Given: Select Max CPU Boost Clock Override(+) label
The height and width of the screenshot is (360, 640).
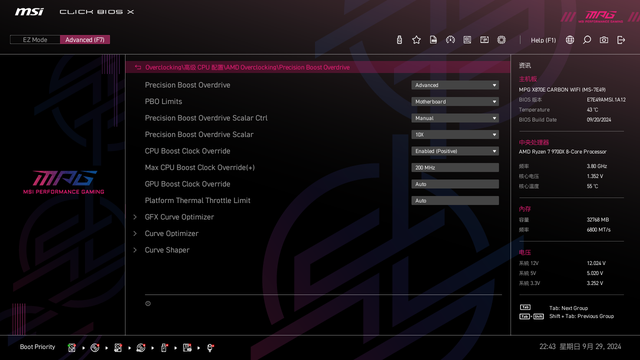Looking at the screenshot, I should point(200,168).
